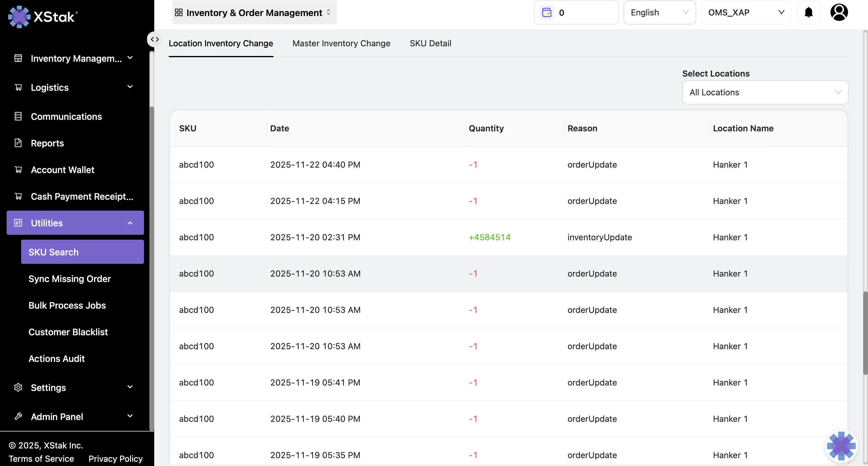The image size is (868, 466).
Task: Open the Privacy Policy link
Action: tap(115, 458)
